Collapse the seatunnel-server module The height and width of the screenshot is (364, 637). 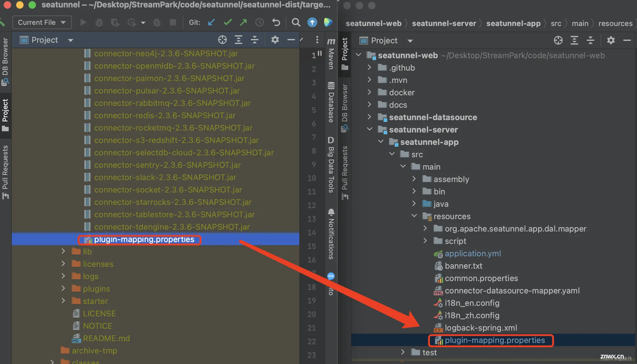(x=369, y=129)
